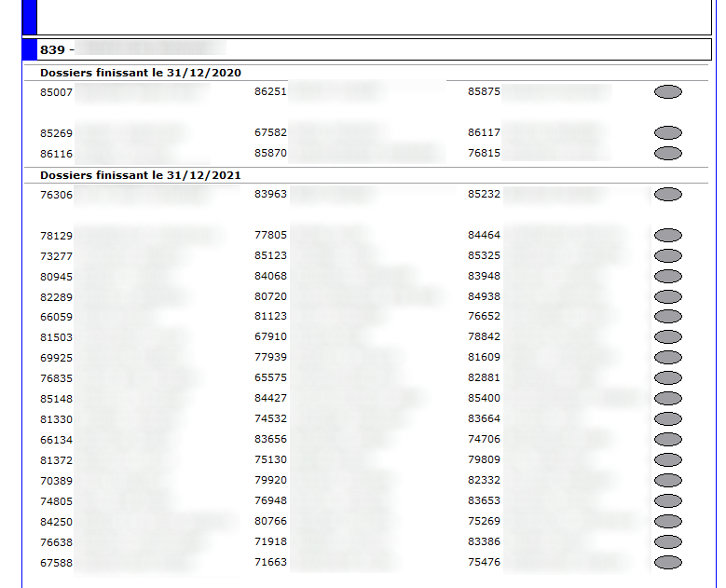Viewport: 726px width, 588px height.
Task: Click dossier number 66134
Action: [x=56, y=440]
